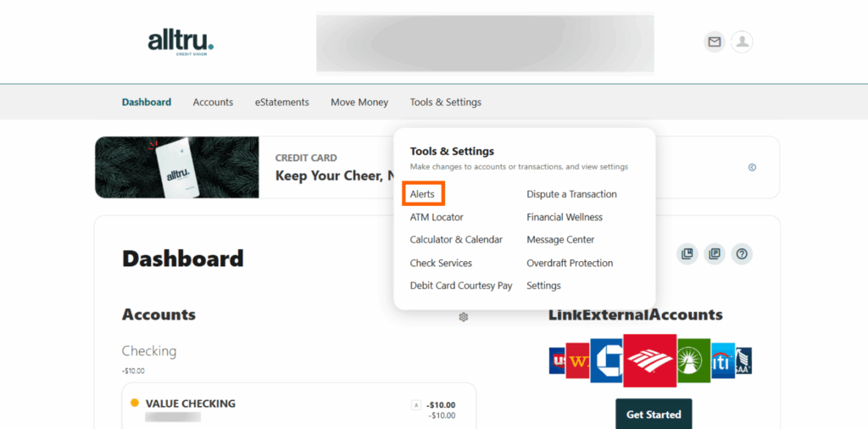Choose ATM Locator option
This screenshot has width=868, height=429.
pos(437,217)
